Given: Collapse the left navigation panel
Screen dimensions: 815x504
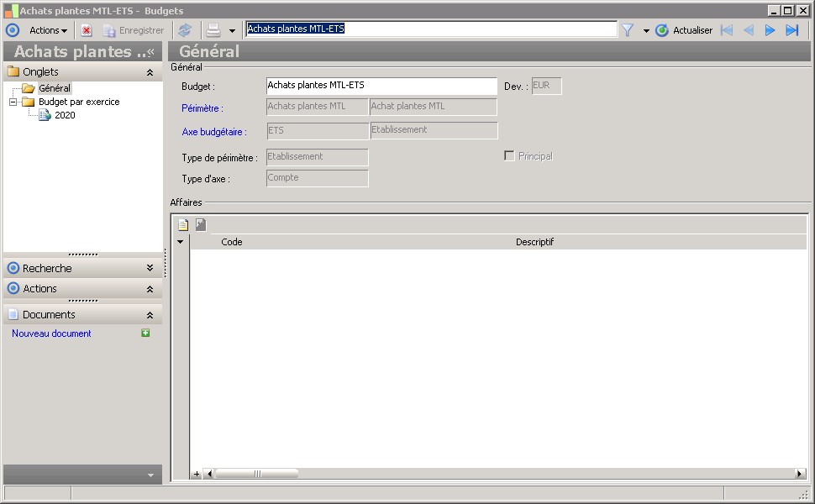Looking at the screenshot, I should [x=150, y=51].
